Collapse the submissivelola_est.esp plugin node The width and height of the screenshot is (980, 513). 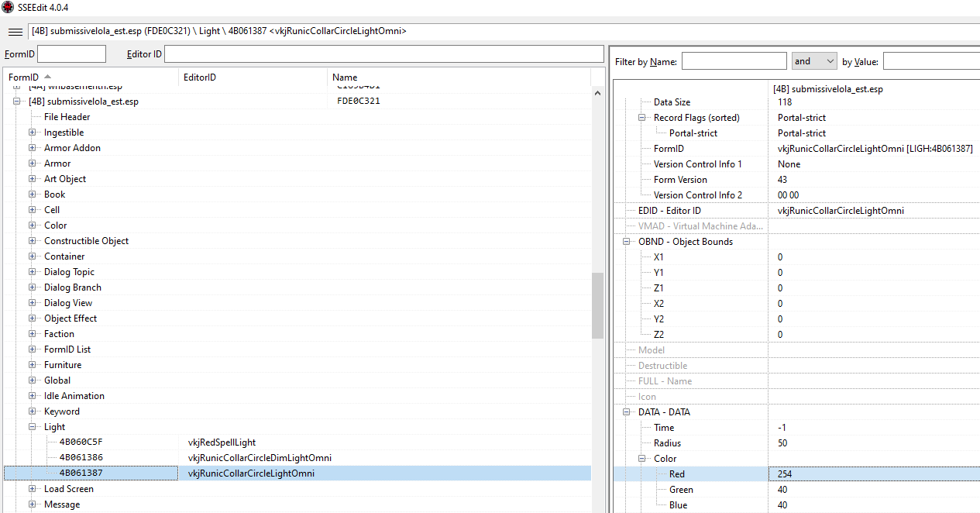tap(17, 102)
